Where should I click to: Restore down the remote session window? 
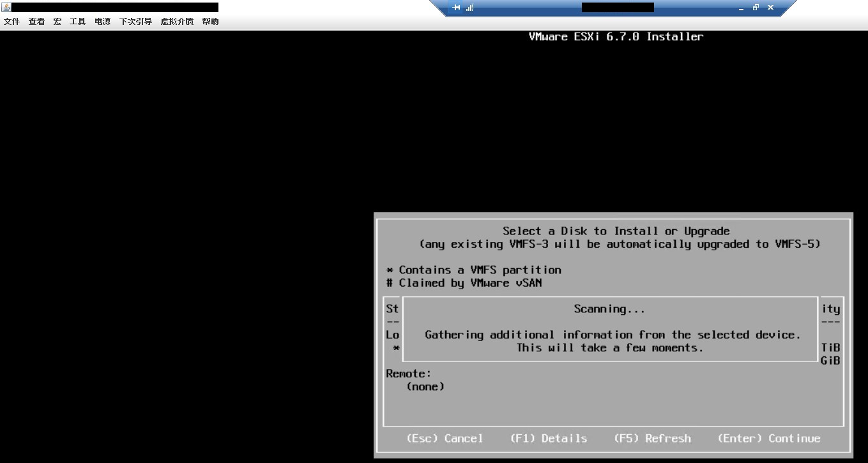(756, 8)
